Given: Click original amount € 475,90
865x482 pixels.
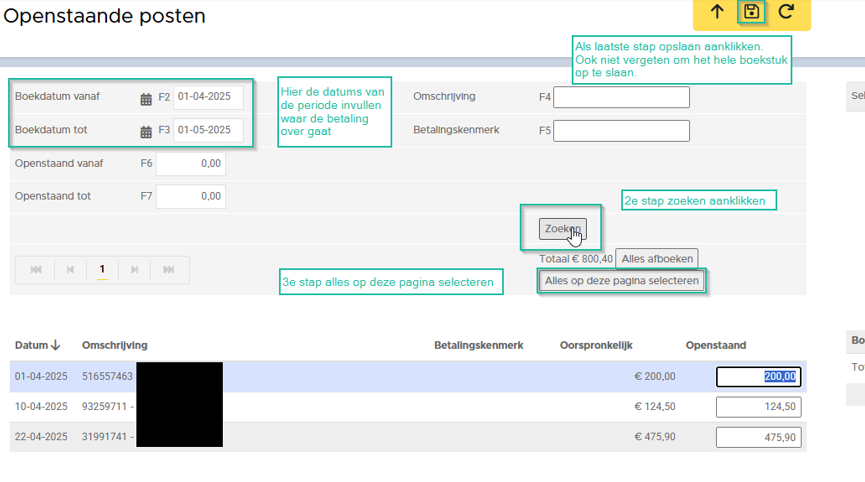Looking at the screenshot, I should (x=655, y=437).
